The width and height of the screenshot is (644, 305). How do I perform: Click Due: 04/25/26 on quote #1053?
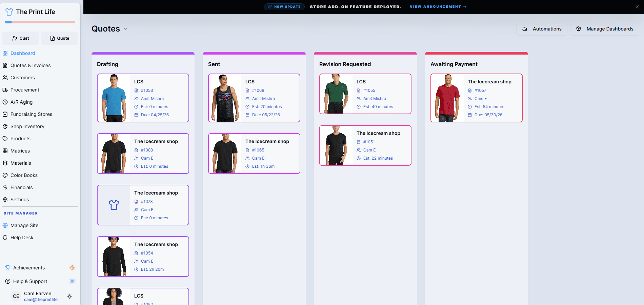(155, 115)
